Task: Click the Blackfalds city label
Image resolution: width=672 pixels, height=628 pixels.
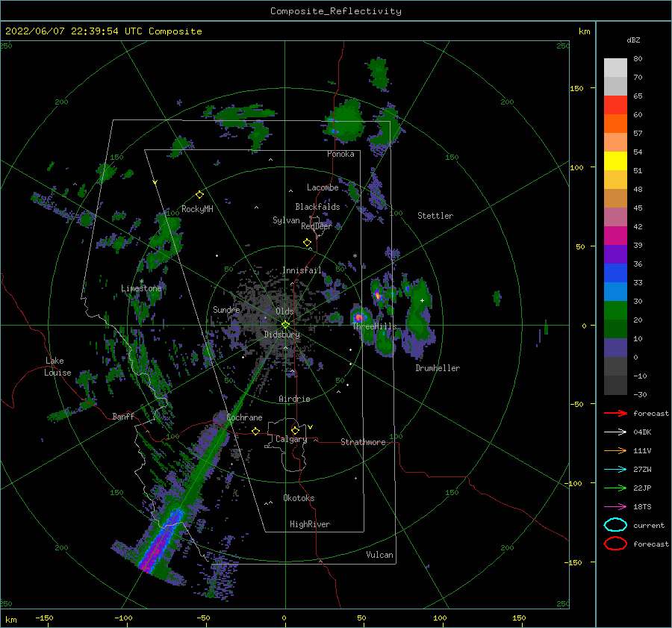Action: point(317,207)
